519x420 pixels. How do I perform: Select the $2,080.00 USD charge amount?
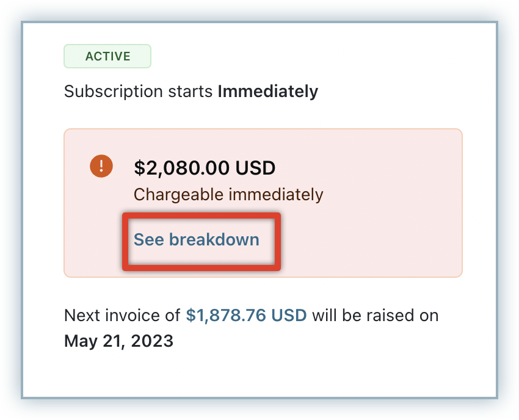coord(205,167)
